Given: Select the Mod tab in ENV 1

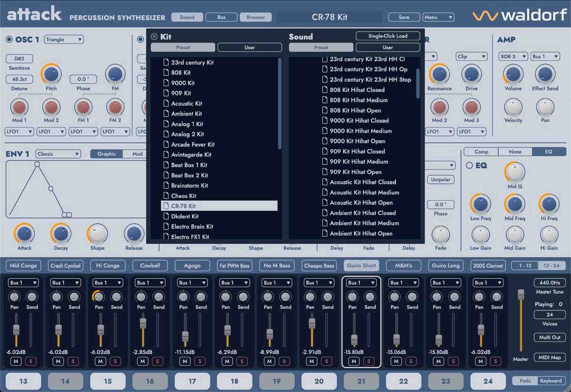Looking at the screenshot, I should click(x=137, y=154).
